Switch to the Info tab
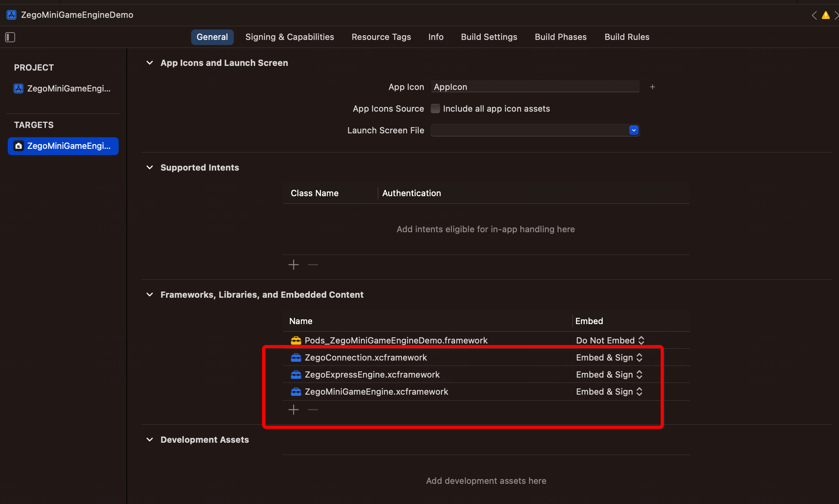The width and height of the screenshot is (839, 504). (x=436, y=37)
